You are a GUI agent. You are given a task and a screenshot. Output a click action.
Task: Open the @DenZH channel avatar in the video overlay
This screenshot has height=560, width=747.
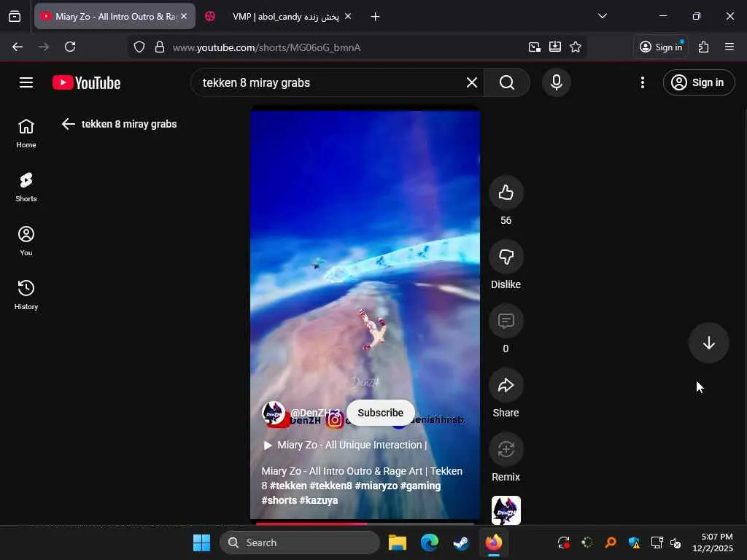point(274,413)
